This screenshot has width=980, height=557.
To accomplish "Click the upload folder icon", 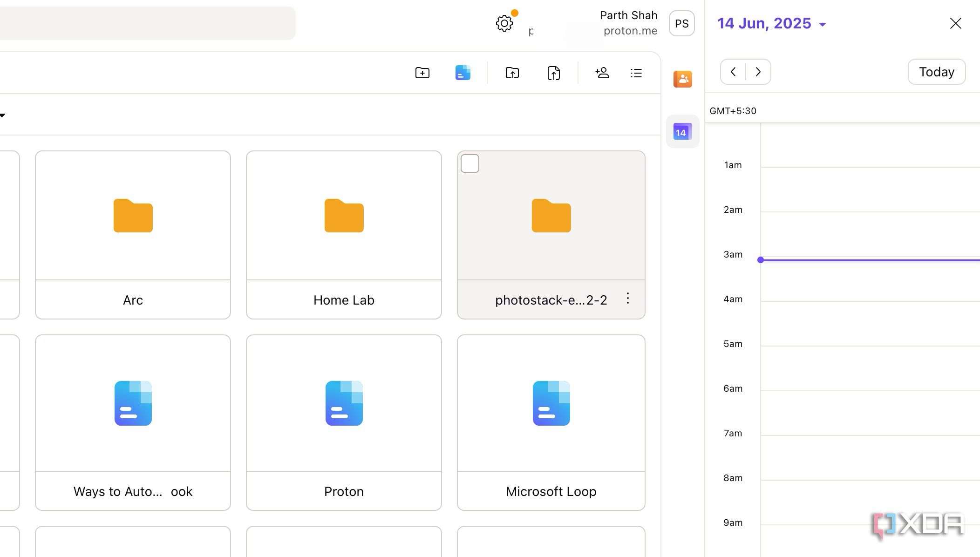I will pyautogui.click(x=512, y=73).
